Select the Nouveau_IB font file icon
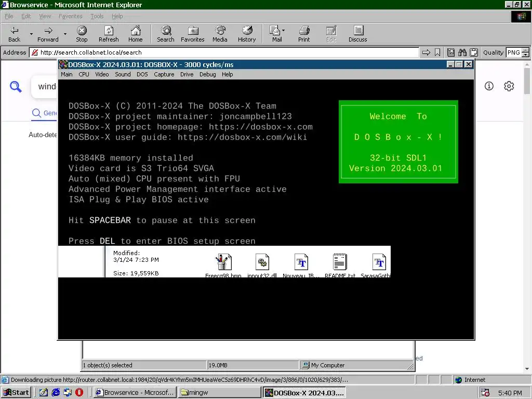The width and height of the screenshot is (532, 399). 301,262
